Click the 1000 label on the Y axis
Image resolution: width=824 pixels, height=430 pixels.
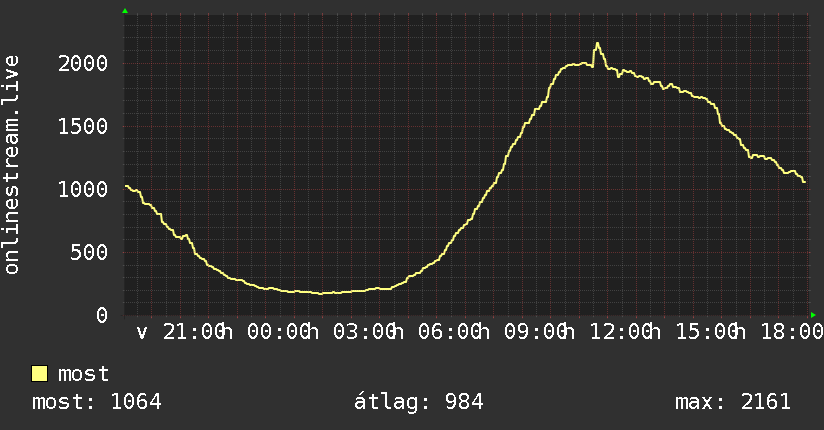[x=83, y=190]
